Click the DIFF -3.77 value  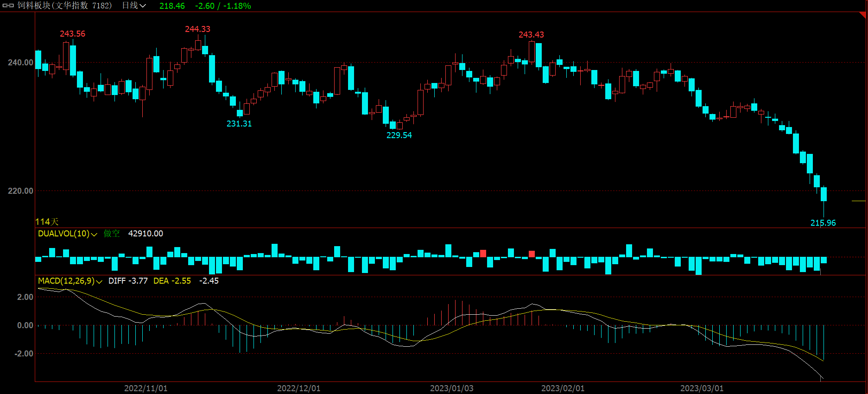tap(128, 281)
